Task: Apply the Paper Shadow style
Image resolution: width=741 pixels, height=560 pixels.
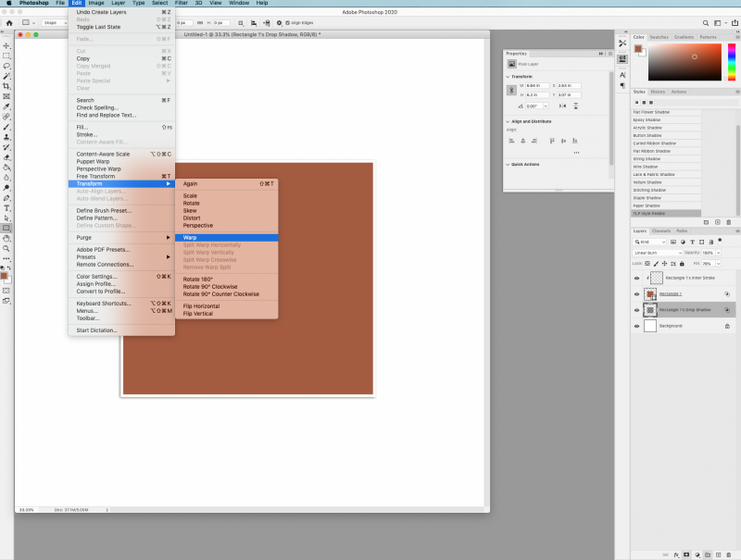Action: (666, 205)
